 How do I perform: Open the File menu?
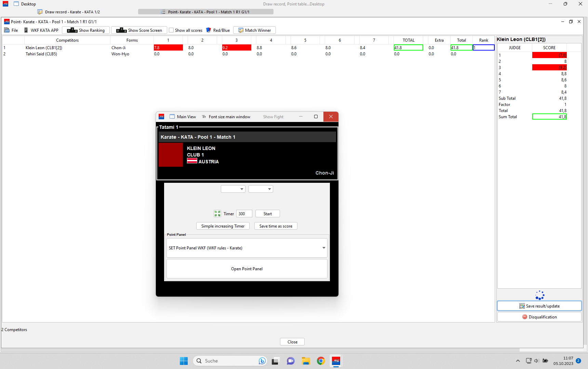click(x=11, y=30)
